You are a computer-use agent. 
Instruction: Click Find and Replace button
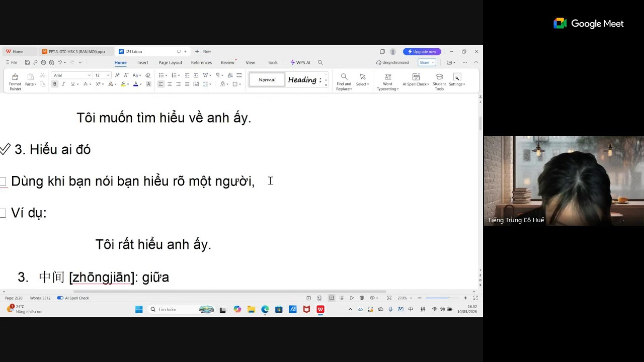point(344,82)
